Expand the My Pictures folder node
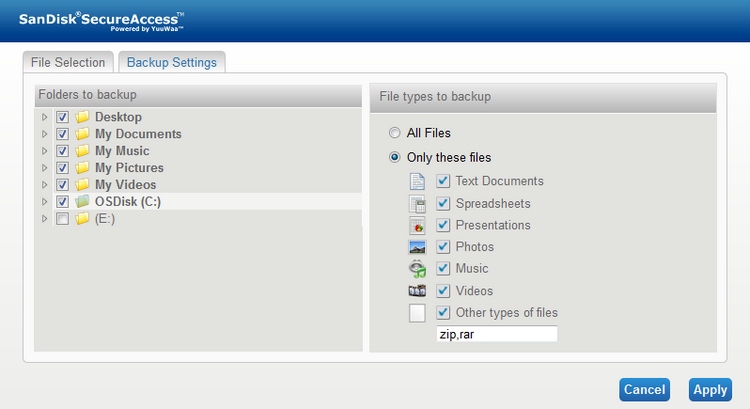This screenshot has width=750, height=409. 44,168
